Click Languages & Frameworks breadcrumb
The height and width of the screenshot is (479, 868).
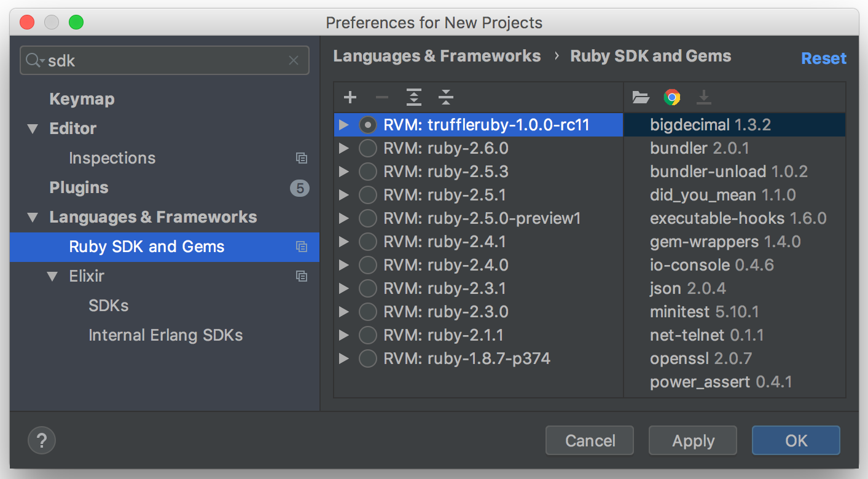[x=437, y=56]
